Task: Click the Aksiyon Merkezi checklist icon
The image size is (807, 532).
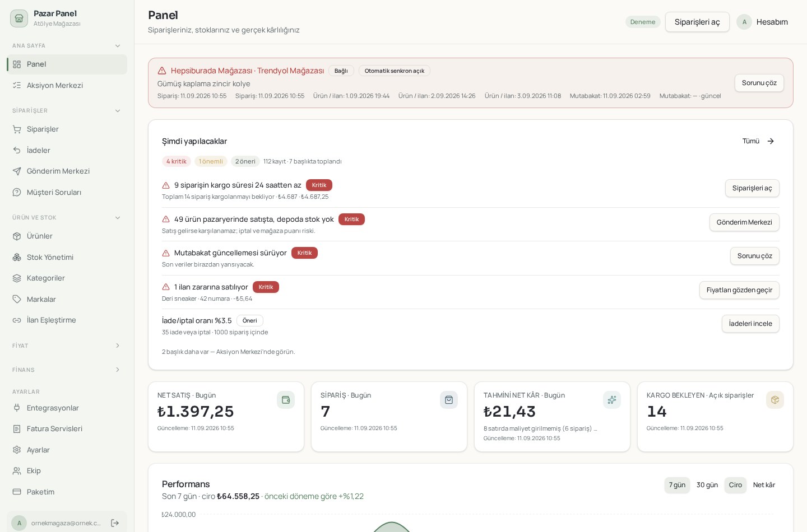Action: [17, 85]
